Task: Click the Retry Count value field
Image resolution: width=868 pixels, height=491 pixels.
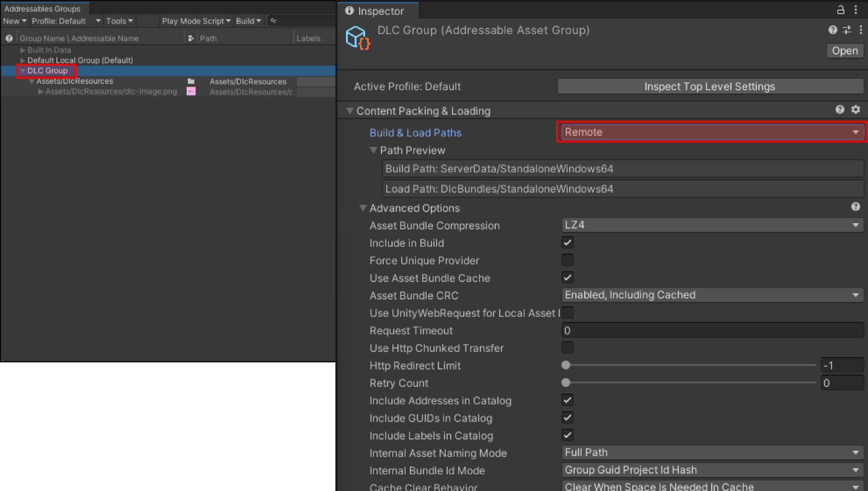Action: 842,383
